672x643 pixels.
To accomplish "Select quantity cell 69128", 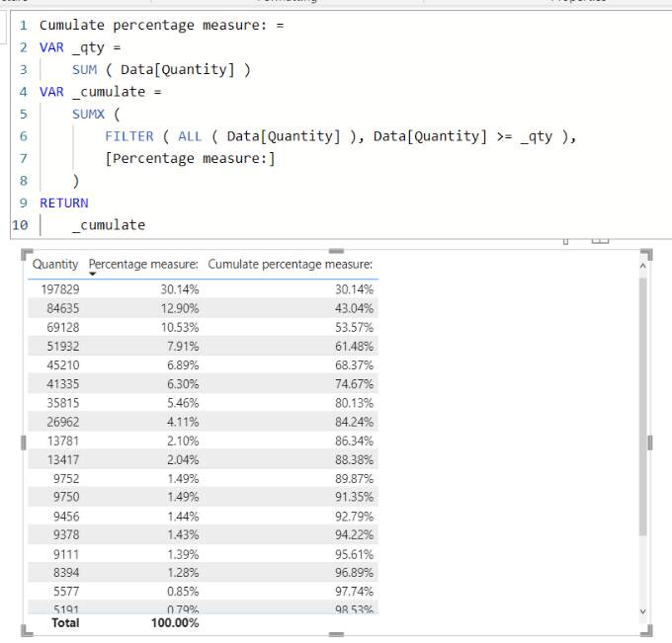I will click(x=63, y=327).
